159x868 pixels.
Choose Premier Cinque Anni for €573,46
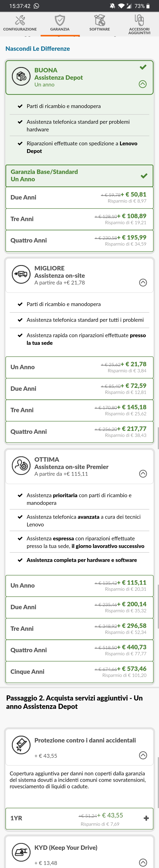[x=79, y=672]
